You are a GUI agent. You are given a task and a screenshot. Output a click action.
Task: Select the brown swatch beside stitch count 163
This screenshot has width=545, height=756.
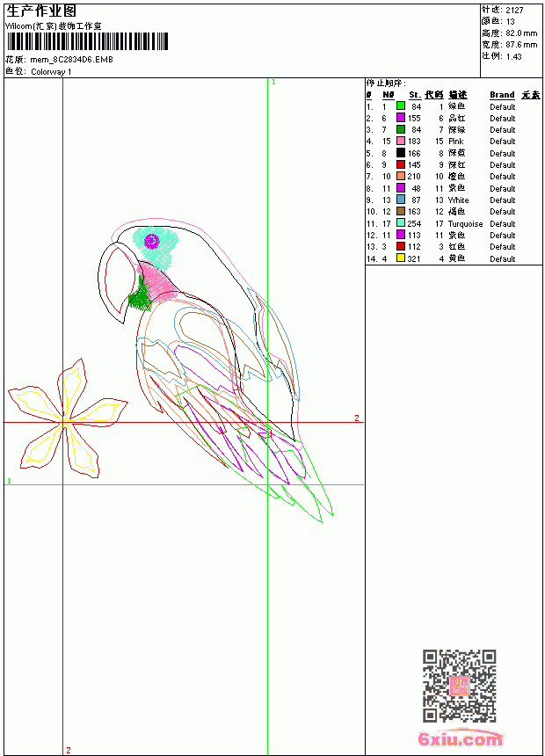pyautogui.click(x=400, y=211)
